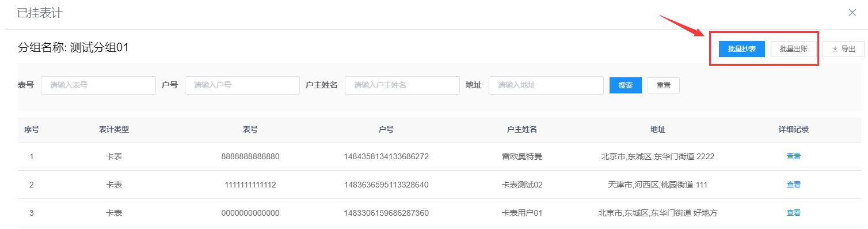Select meter number 0000000000000
Image resolution: width=868 pixels, height=229 pixels.
[x=250, y=213]
